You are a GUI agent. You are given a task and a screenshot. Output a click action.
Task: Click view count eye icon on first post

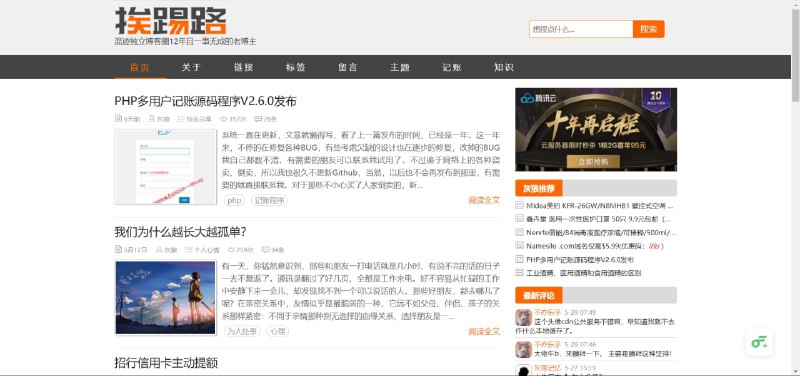223,119
